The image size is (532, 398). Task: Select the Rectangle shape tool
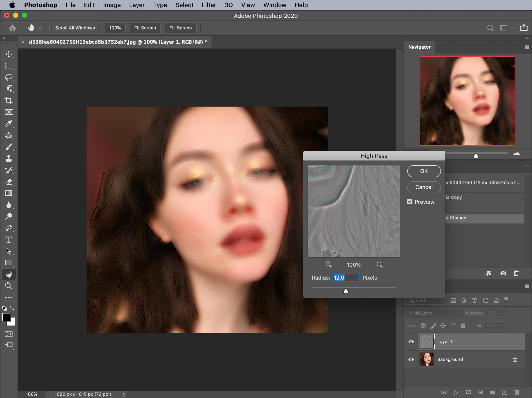tap(9, 263)
